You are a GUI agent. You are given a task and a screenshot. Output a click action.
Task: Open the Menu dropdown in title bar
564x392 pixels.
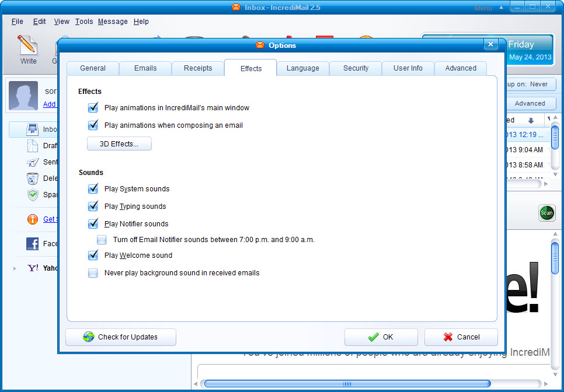point(483,8)
